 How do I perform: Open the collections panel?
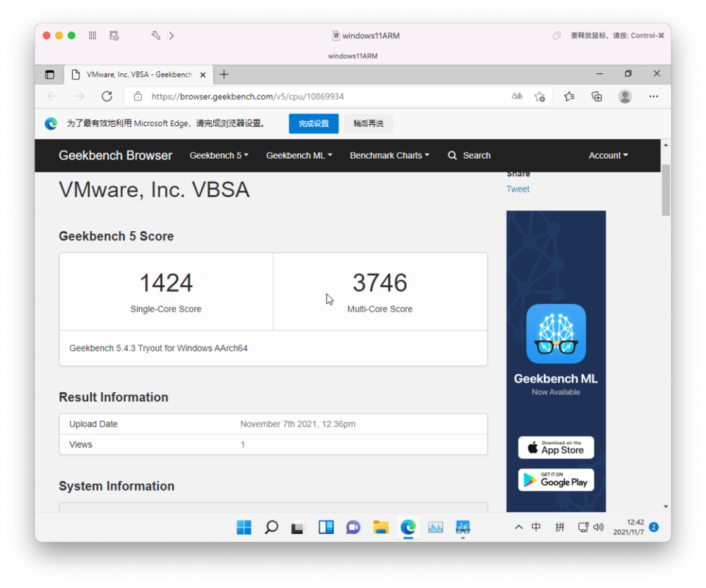597,96
